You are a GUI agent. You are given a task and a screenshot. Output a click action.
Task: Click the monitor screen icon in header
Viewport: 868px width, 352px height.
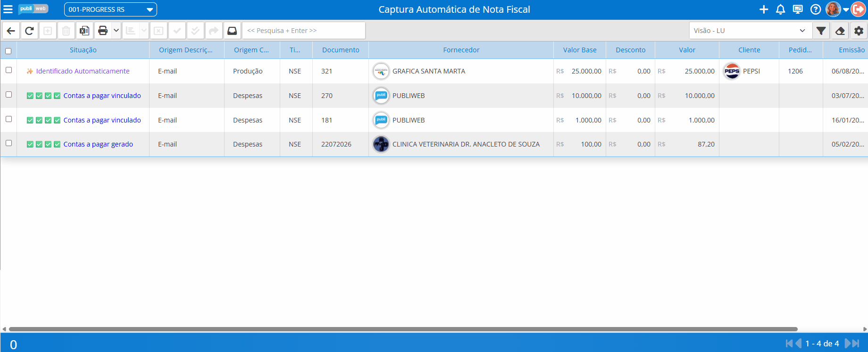(x=798, y=9)
